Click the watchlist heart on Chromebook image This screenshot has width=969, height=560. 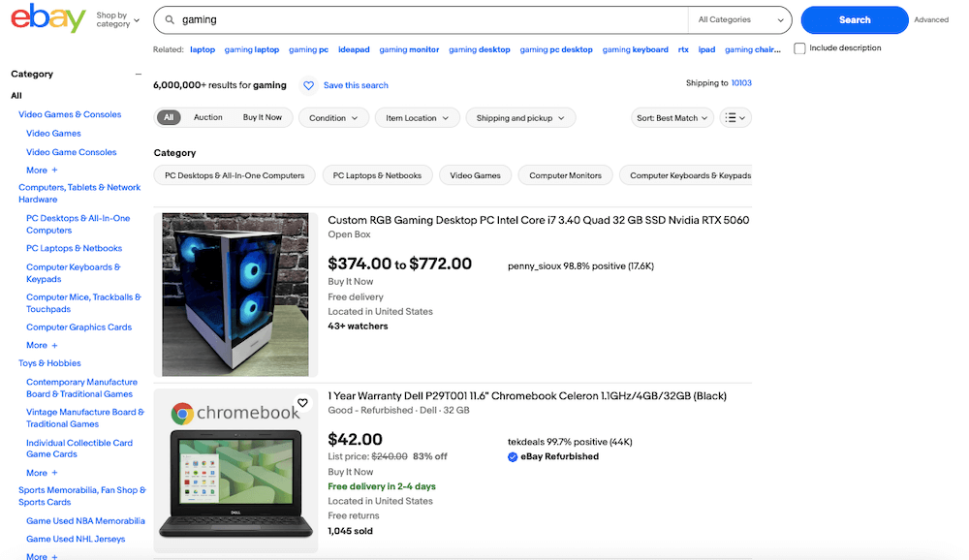pos(302,403)
